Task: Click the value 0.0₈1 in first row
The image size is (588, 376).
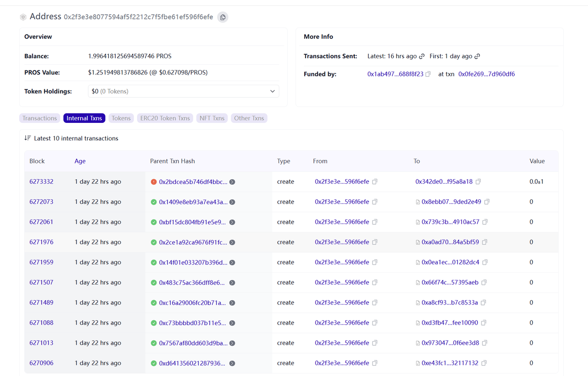Action: [537, 182]
